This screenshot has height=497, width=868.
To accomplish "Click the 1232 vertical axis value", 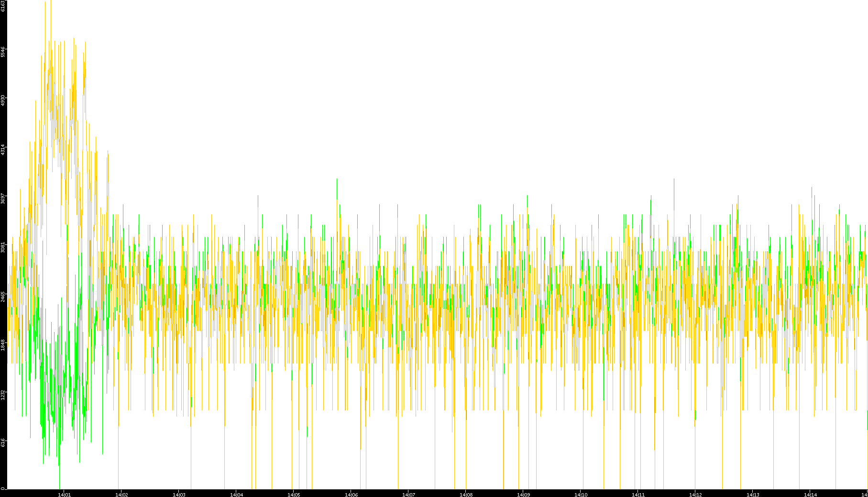I will [3, 395].
